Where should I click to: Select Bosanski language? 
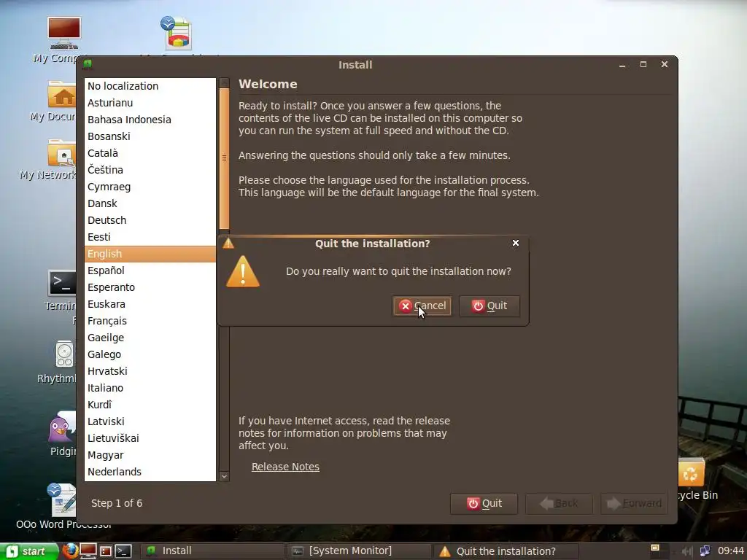point(150,136)
